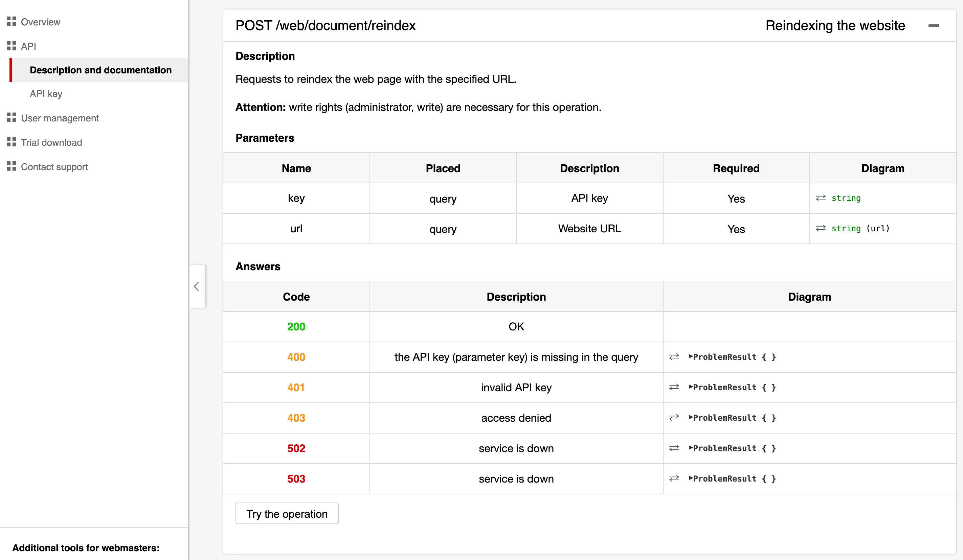Viewport: 963px width, 560px height.
Task: Click the collapse sidebar arrow icon
Action: click(197, 286)
